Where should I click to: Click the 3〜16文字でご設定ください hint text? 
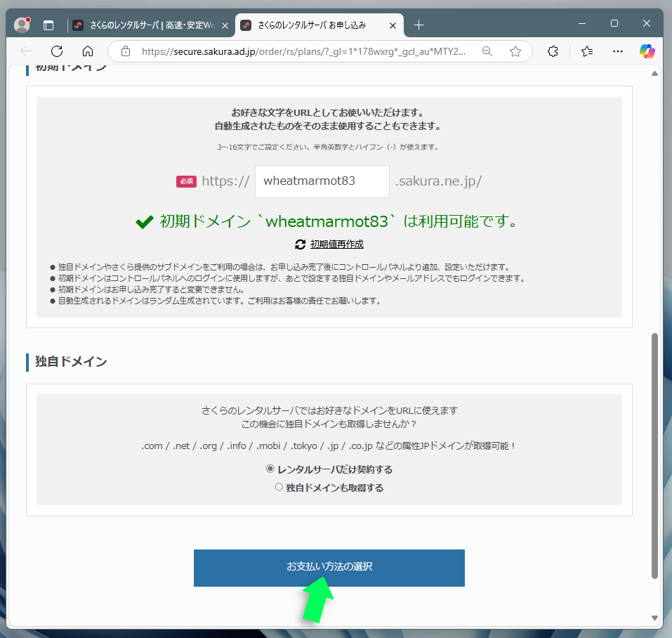[x=329, y=147]
